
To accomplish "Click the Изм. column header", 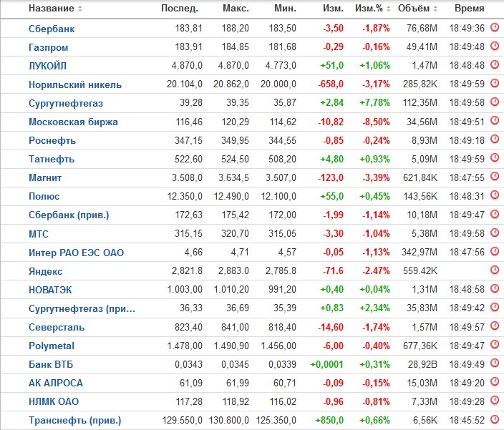I will 333,9.
